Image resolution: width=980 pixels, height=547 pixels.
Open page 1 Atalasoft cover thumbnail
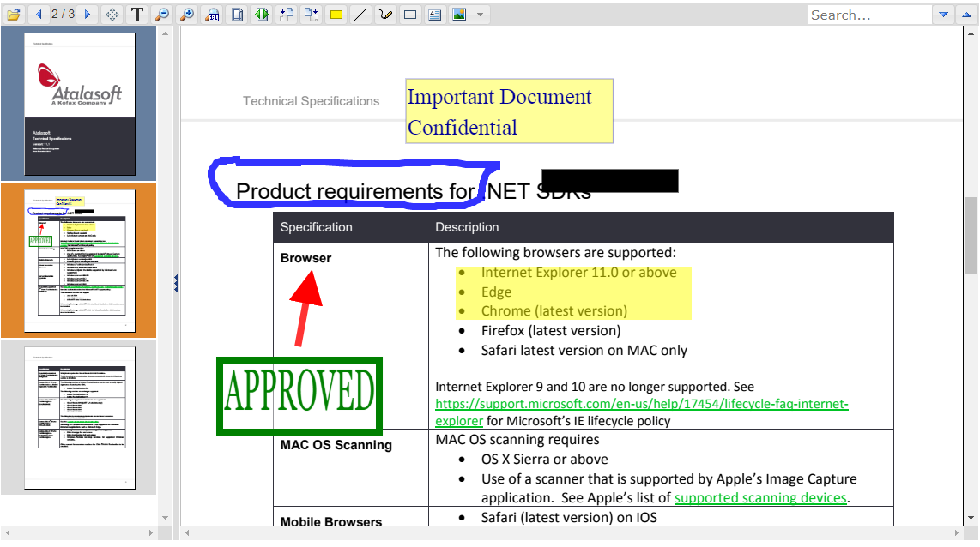pyautogui.click(x=79, y=104)
